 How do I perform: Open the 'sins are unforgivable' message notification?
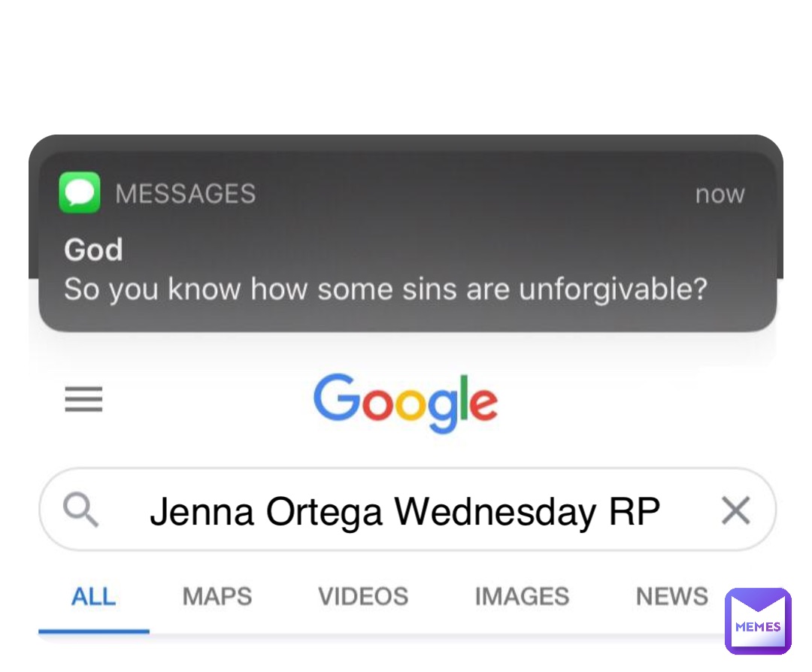pos(385,289)
